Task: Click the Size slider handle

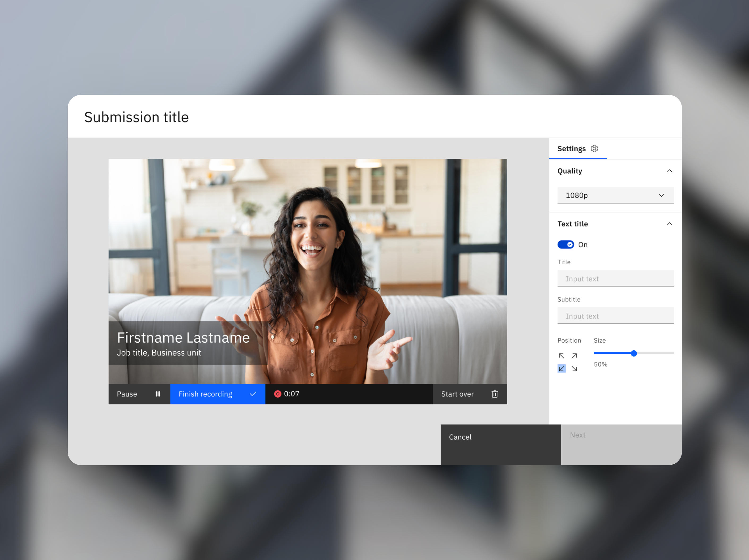Action: [633, 353]
